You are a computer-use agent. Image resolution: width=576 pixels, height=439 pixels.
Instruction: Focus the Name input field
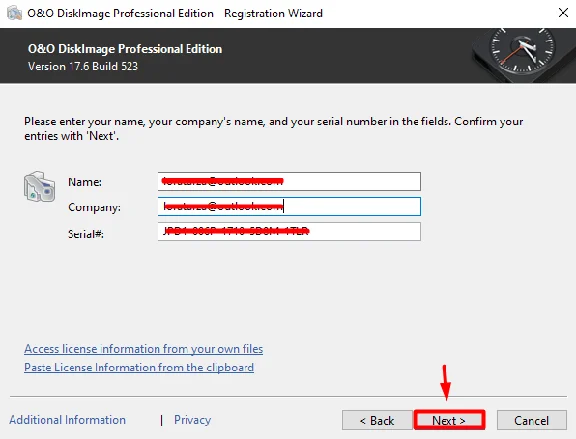point(289,181)
